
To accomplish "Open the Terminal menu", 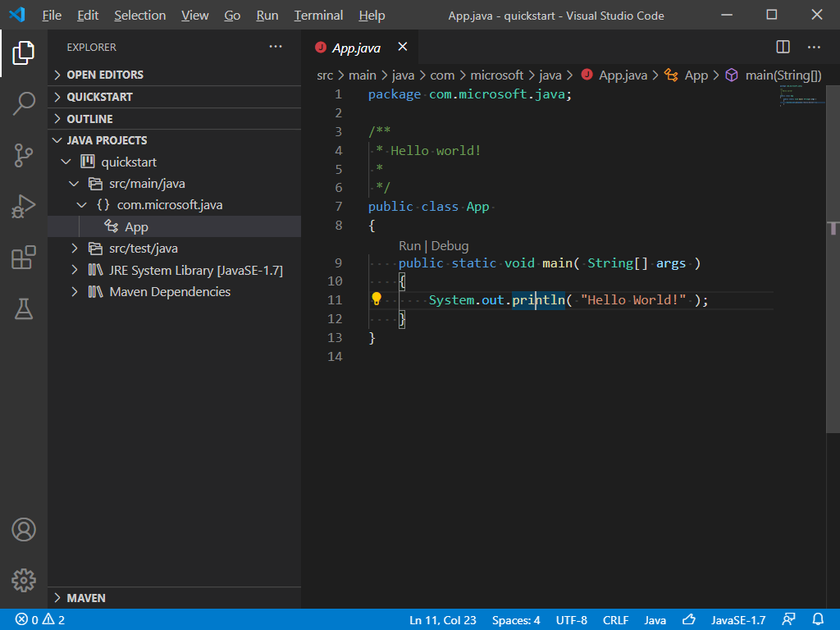I will (x=317, y=15).
